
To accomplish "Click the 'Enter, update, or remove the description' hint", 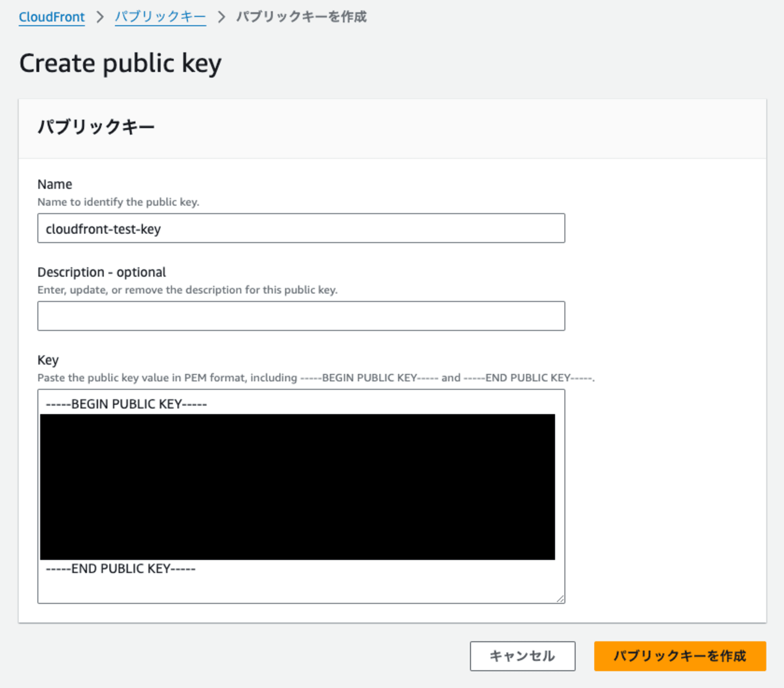I will 187,290.
